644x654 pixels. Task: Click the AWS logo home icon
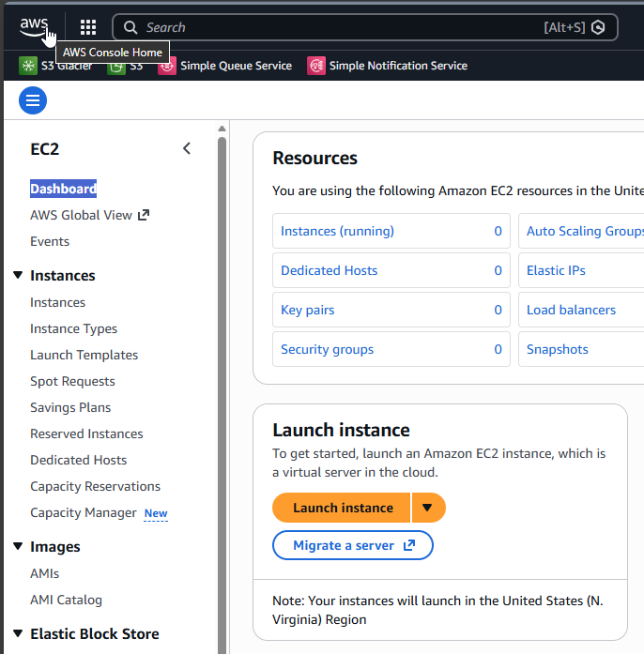[x=34, y=27]
